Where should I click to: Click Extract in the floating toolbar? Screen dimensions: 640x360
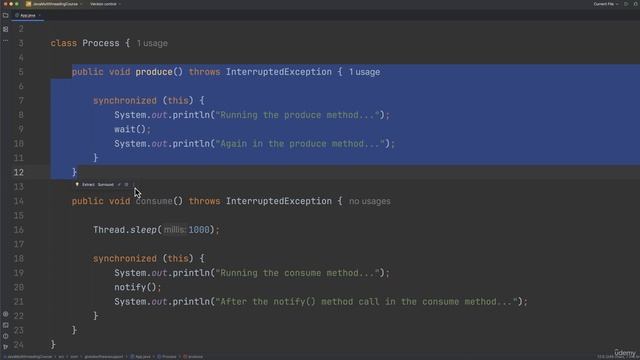click(88, 184)
